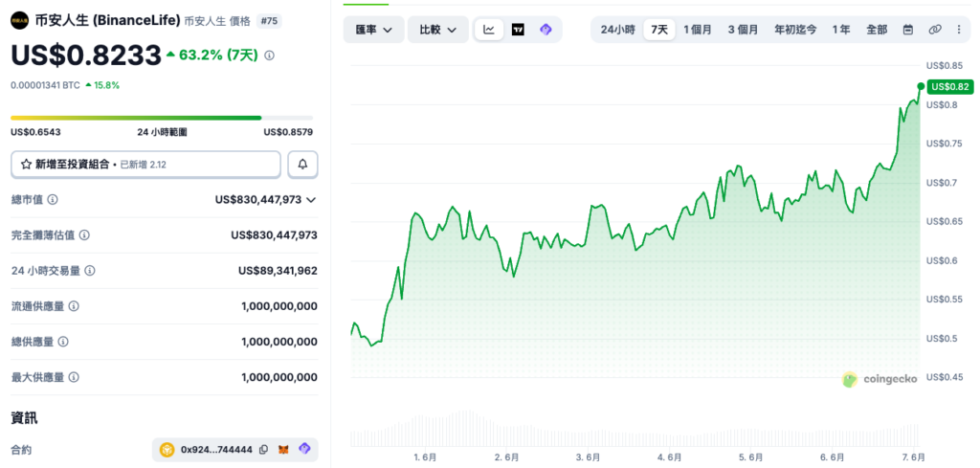Viewport: 980px width, 468px height.
Task: Click the BNB chain icon in contract row
Action: pyautogui.click(x=167, y=449)
